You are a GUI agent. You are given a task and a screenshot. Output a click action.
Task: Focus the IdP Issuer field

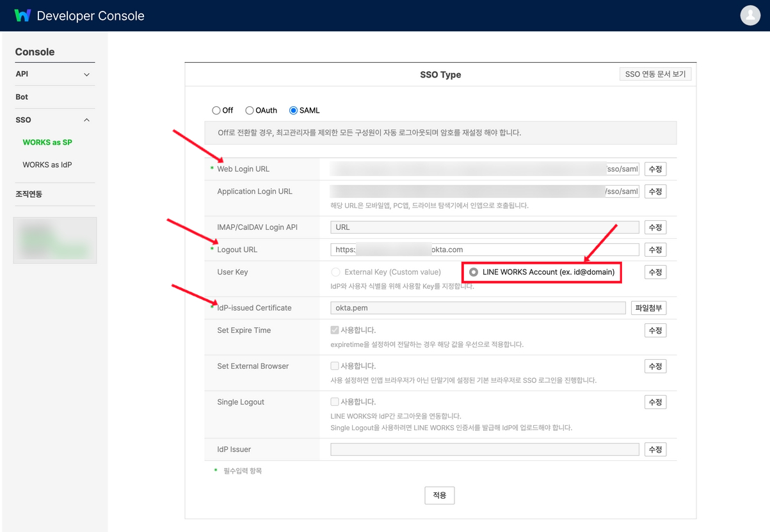pos(485,449)
